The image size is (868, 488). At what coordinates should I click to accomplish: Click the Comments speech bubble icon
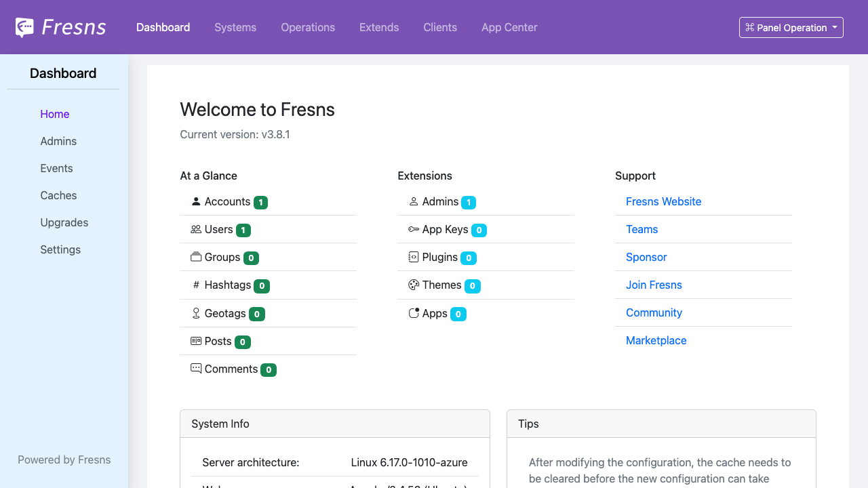click(x=196, y=369)
